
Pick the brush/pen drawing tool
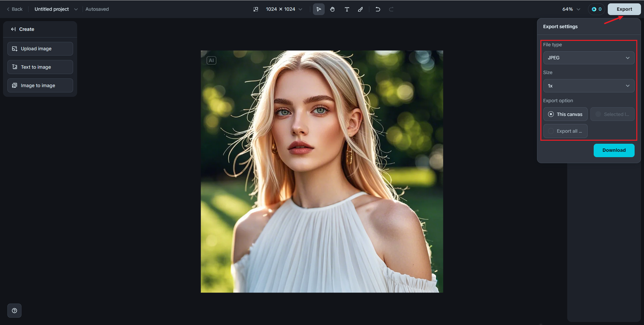[360, 9]
